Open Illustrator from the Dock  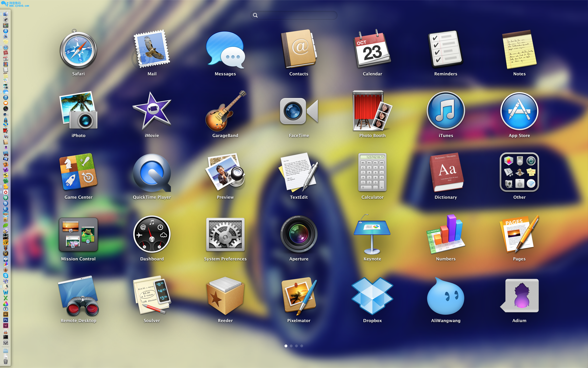[x=6, y=314]
